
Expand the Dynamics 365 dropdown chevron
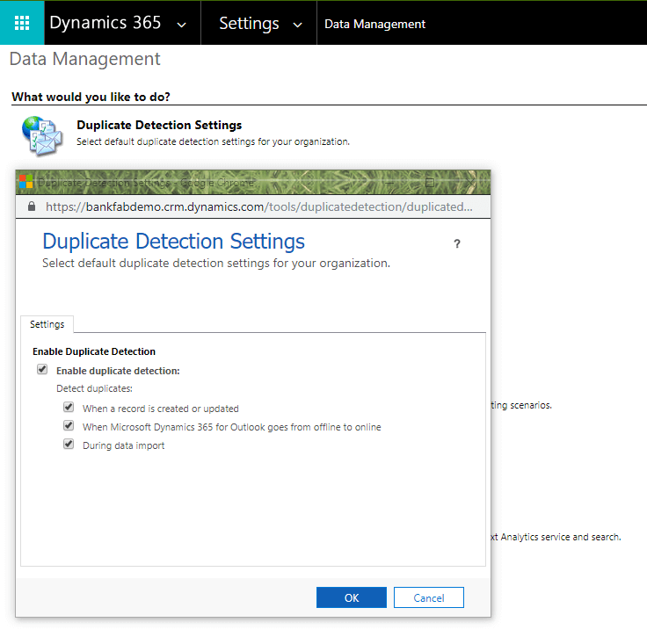coord(181,25)
